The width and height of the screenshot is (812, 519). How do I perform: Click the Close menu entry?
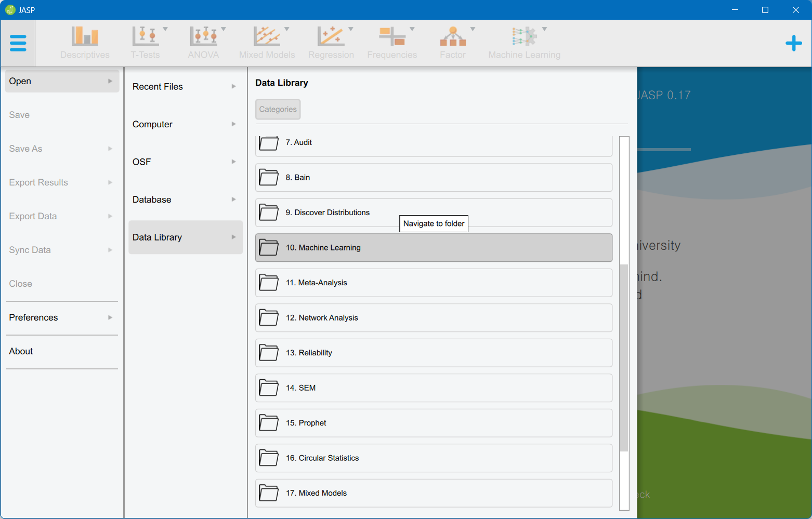62,284
